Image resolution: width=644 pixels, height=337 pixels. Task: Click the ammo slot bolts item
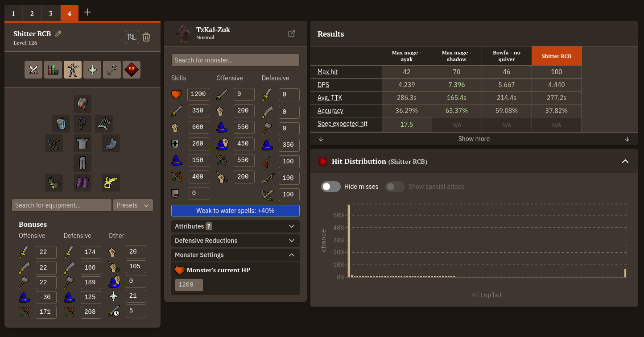pyautogui.click(x=104, y=124)
